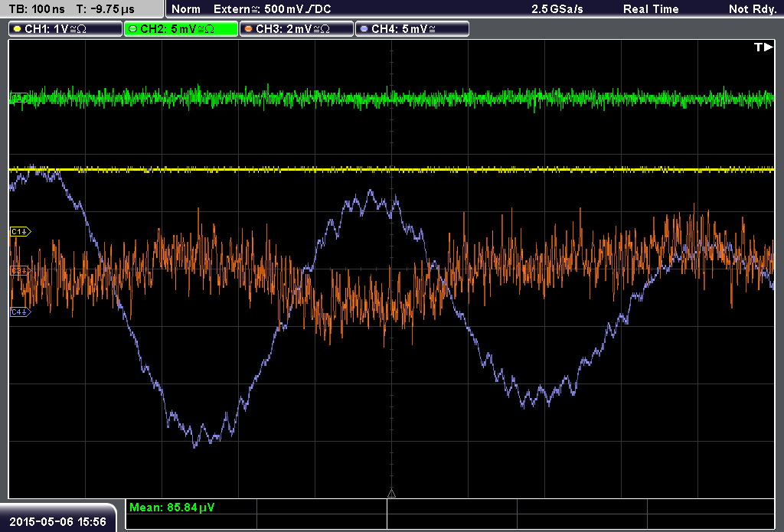Click the Extern 500 mV DC trigger source
784x532 pixels.
point(273,9)
